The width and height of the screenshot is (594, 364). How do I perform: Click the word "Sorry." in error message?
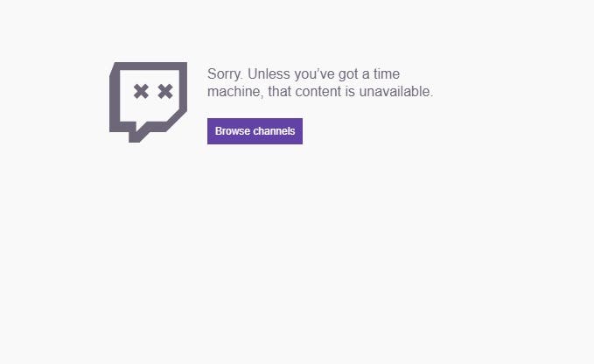coord(225,73)
